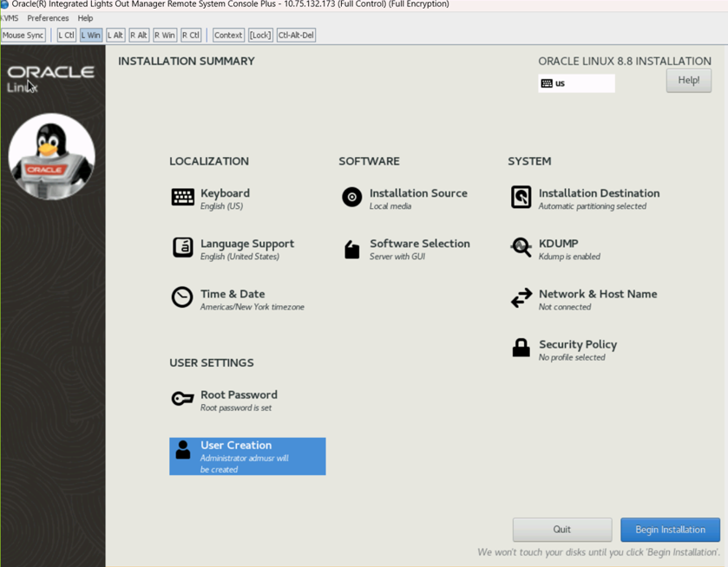
Task: Click the keyboard layout icon next to 'us'
Action: [x=547, y=83]
